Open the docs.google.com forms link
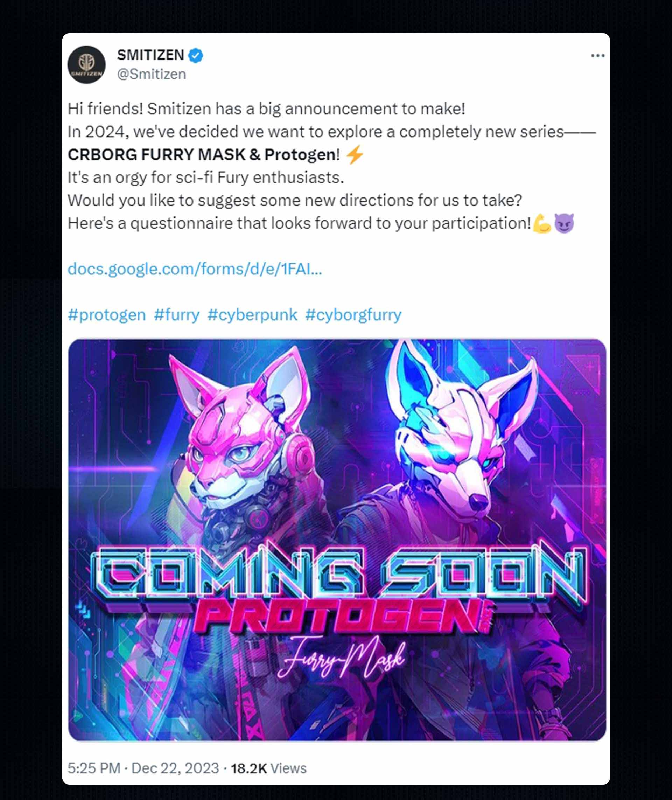672x800 pixels. (195, 269)
